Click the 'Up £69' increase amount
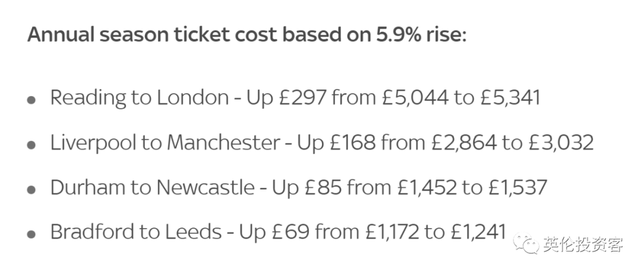The height and width of the screenshot is (273, 644). (274, 232)
